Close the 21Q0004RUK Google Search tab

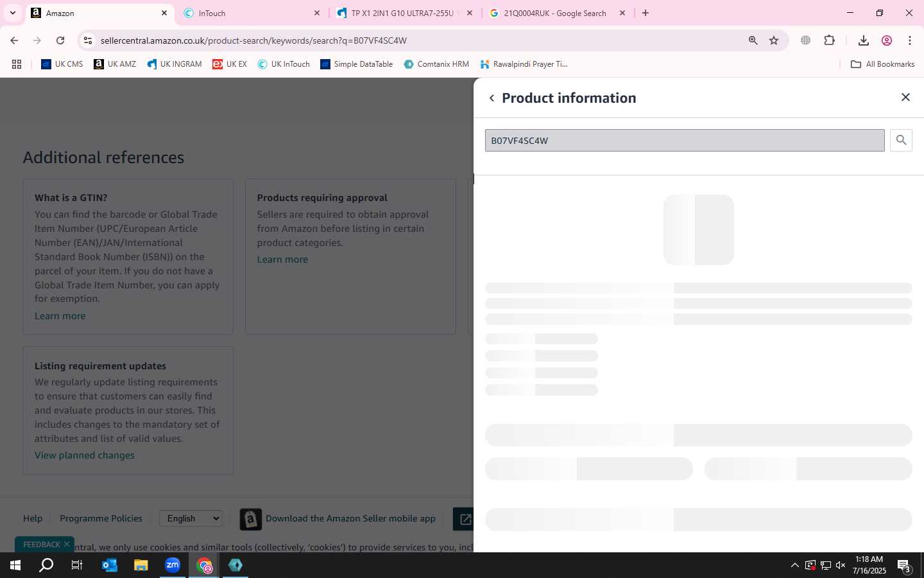click(622, 13)
